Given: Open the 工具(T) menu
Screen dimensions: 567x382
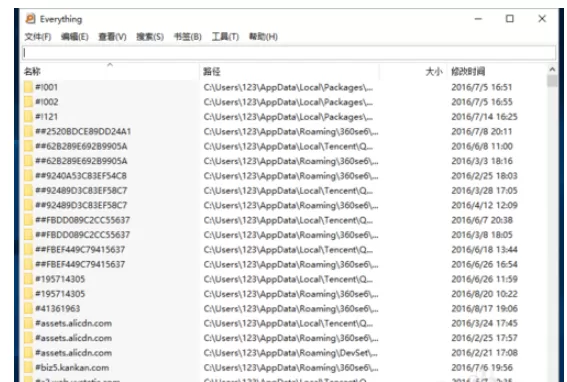Looking at the screenshot, I should tap(225, 37).
